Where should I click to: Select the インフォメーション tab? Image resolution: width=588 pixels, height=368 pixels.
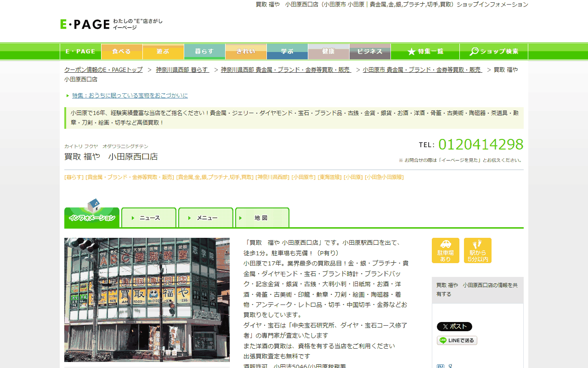pos(92,218)
